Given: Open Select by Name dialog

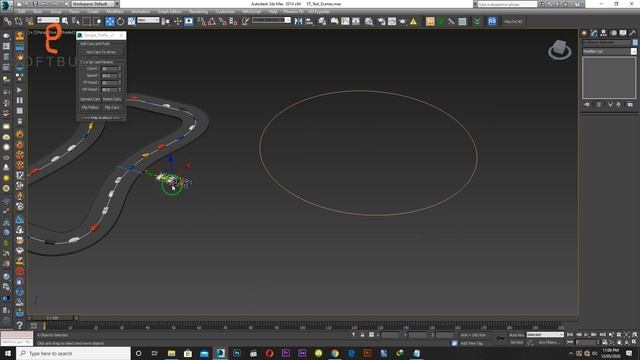Looking at the screenshot, I should tap(76, 21).
